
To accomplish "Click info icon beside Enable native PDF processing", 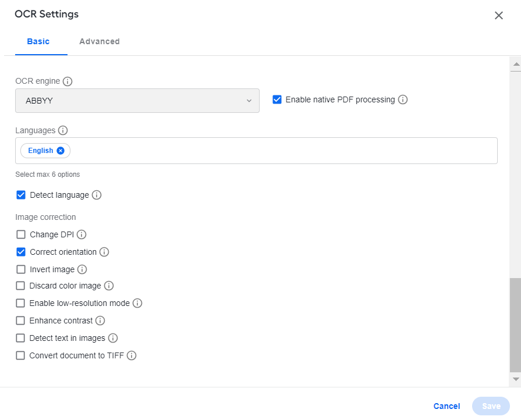I will (x=403, y=99).
